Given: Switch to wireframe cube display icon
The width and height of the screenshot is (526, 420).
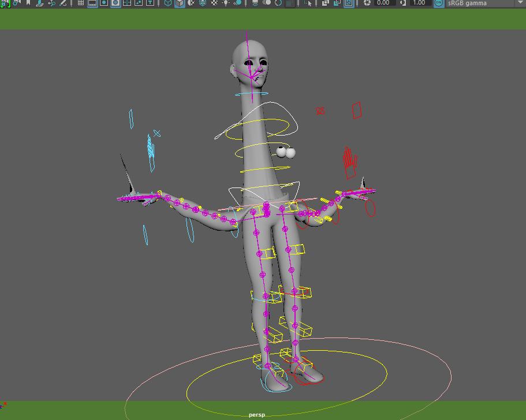Looking at the screenshot, I should (x=168, y=3).
